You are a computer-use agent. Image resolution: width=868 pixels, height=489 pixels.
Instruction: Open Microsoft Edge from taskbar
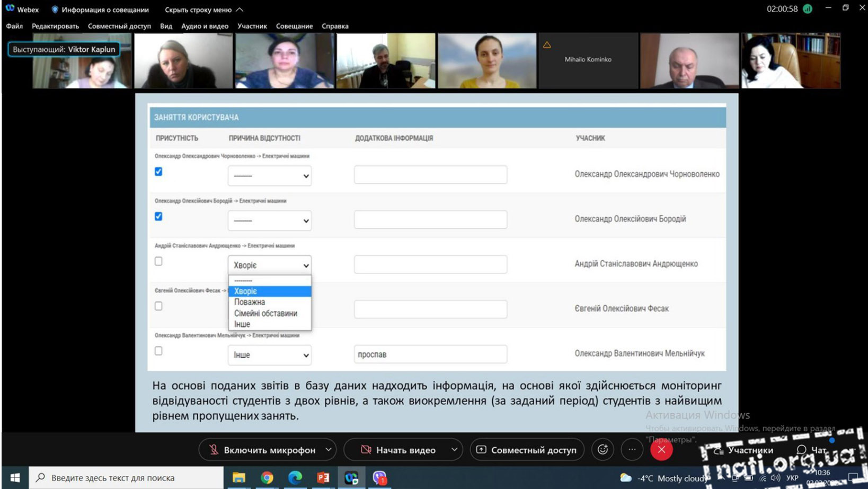click(295, 478)
